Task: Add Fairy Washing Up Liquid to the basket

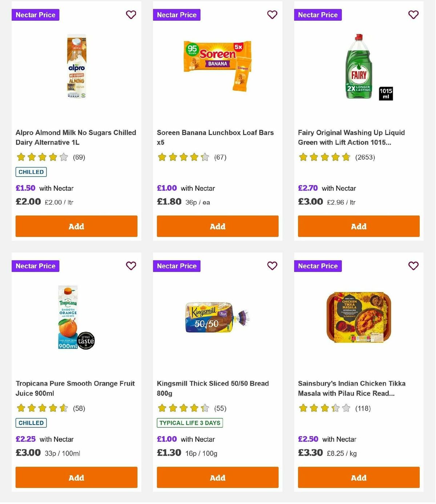Action: pos(359,226)
